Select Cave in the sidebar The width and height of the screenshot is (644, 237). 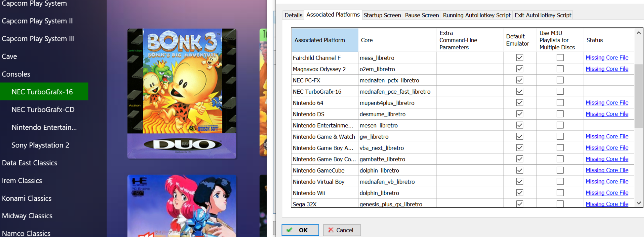click(x=9, y=56)
